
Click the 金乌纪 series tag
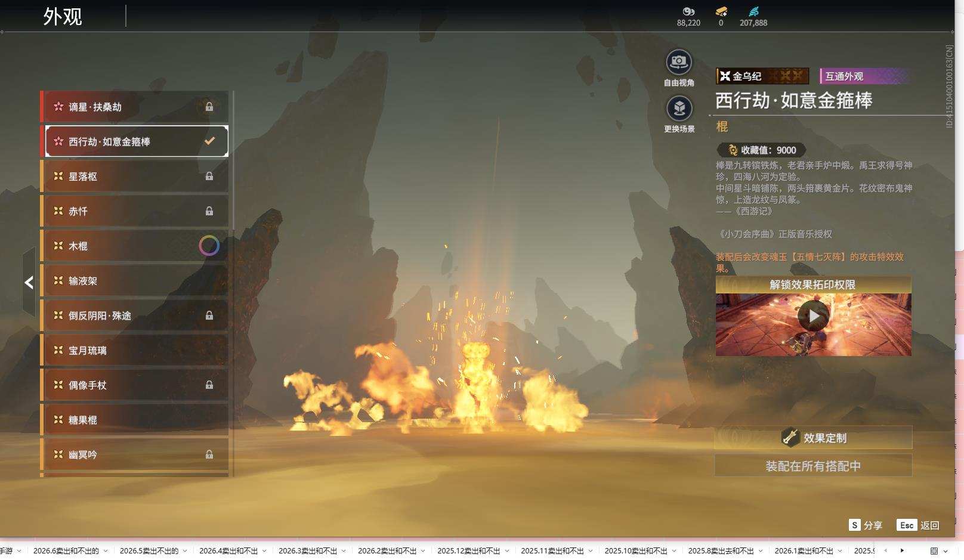[x=762, y=76]
